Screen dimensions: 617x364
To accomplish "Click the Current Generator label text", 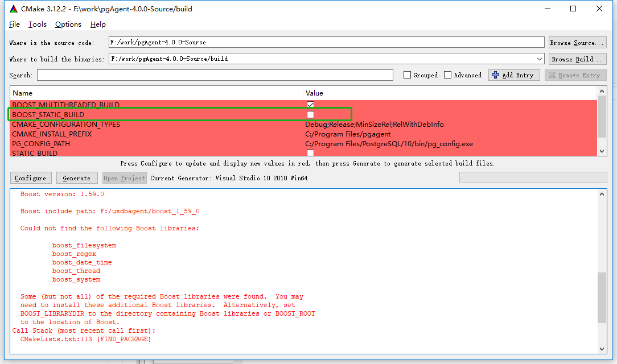I will tap(229, 178).
